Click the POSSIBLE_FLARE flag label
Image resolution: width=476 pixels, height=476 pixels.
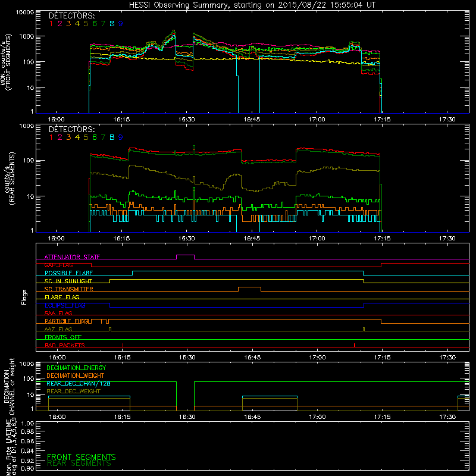[x=68, y=273]
